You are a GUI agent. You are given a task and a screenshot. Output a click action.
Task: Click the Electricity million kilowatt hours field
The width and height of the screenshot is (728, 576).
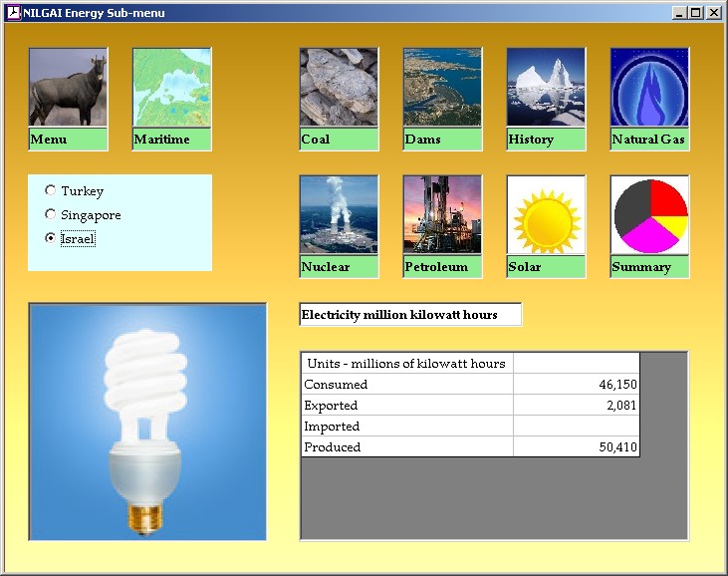pyautogui.click(x=409, y=315)
